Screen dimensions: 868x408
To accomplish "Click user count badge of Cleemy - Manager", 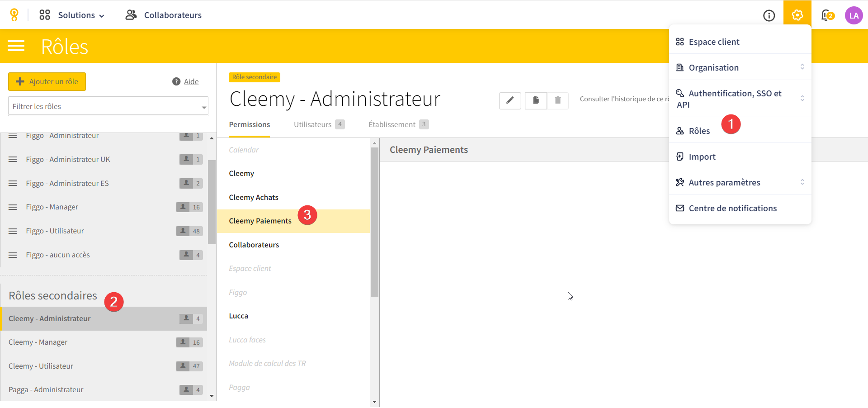I will tap(189, 342).
